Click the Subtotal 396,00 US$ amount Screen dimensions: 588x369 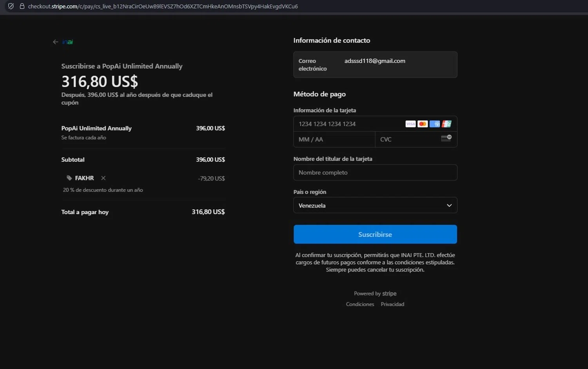coord(211,159)
